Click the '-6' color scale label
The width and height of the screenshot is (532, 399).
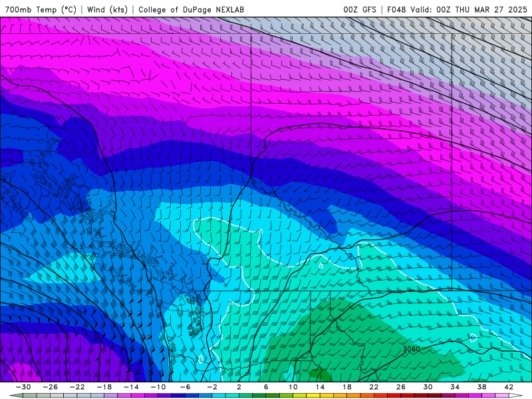pyautogui.click(x=186, y=387)
